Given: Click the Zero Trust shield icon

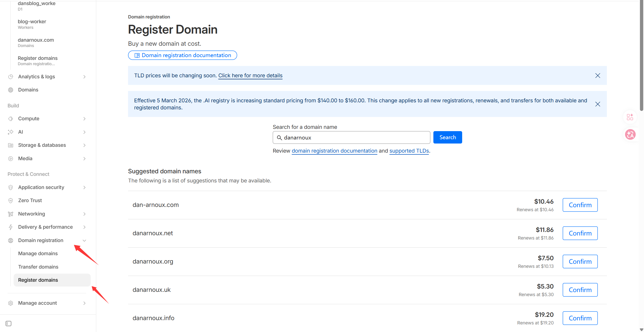Looking at the screenshot, I should 11,201.
